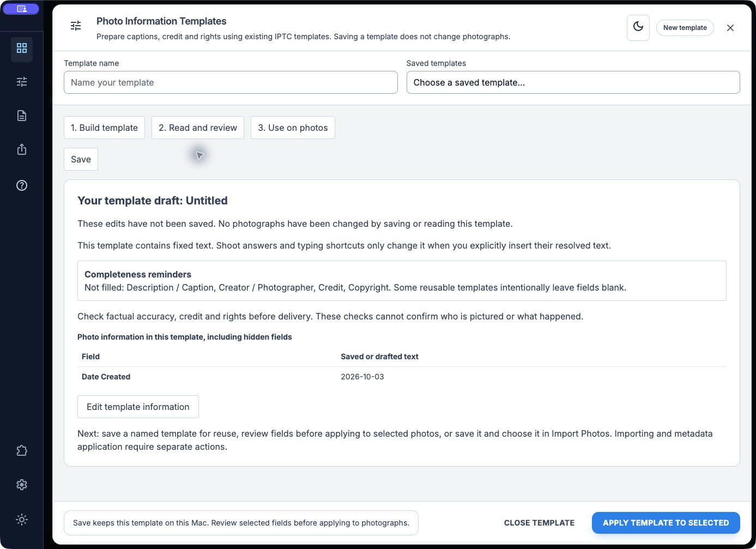
Task: Open the grid dashboard icon in sidebar
Action: pos(22,49)
